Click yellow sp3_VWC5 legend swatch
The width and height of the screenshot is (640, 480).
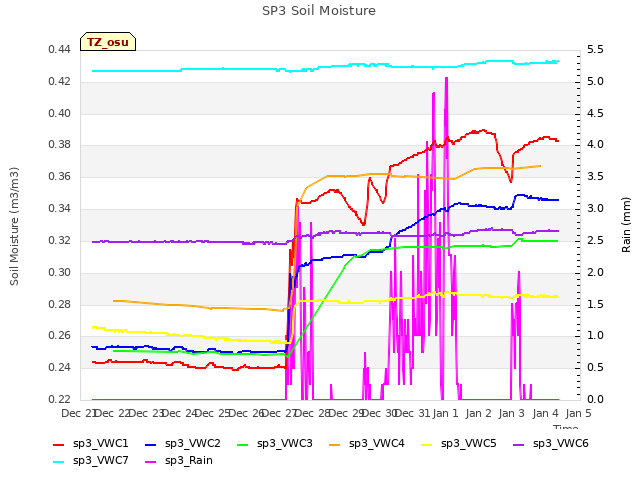point(427,445)
